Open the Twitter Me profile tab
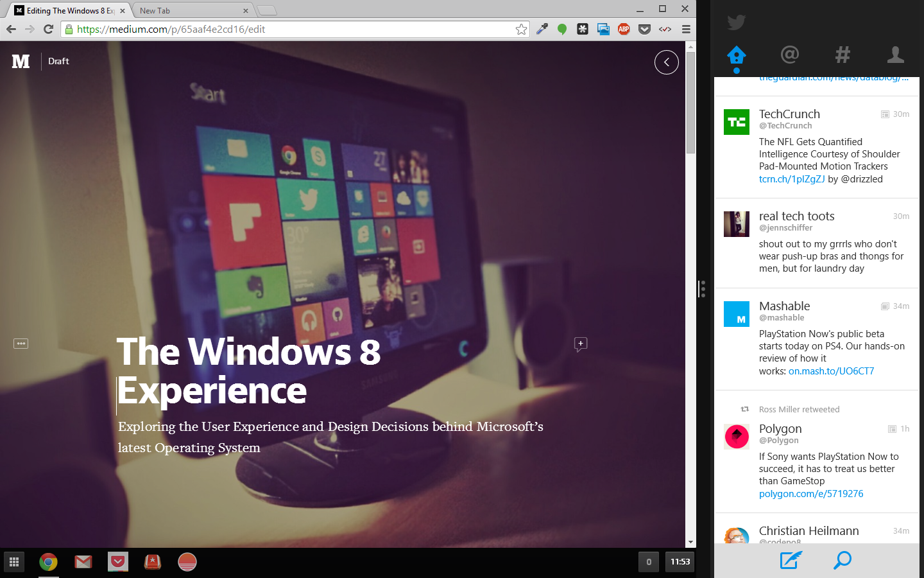This screenshot has width=924, height=578. pyautogui.click(x=896, y=55)
